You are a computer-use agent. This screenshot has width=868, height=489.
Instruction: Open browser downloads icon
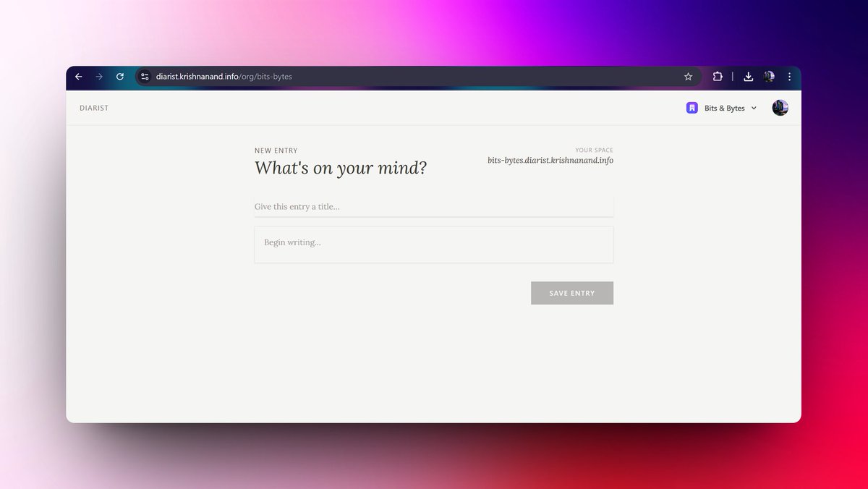click(749, 77)
